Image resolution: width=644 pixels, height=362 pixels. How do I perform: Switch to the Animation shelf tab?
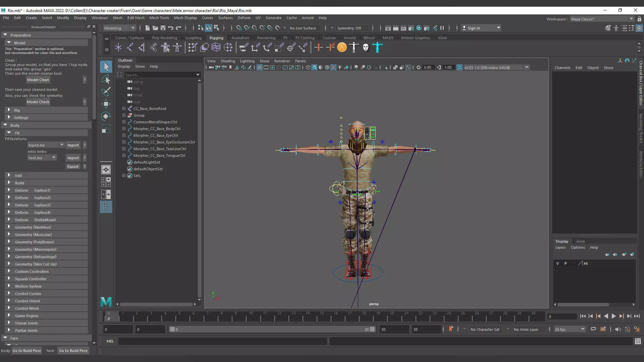pyautogui.click(x=240, y=38)
